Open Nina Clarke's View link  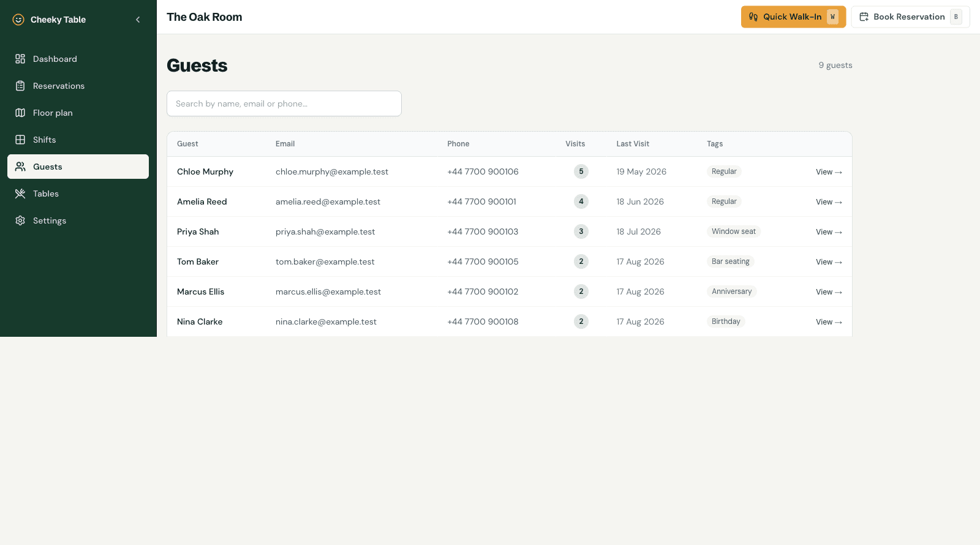[x=829, y=322]
